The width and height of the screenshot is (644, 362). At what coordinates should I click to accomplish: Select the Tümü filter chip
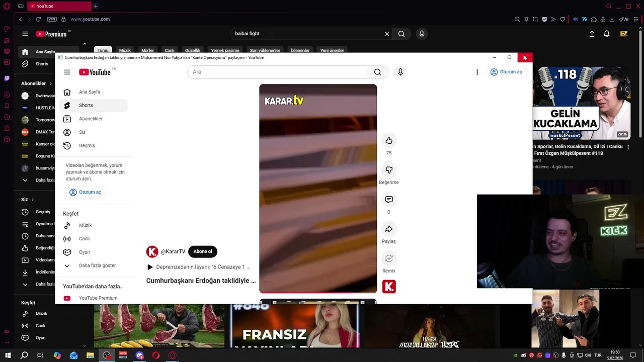coord(103,50)
